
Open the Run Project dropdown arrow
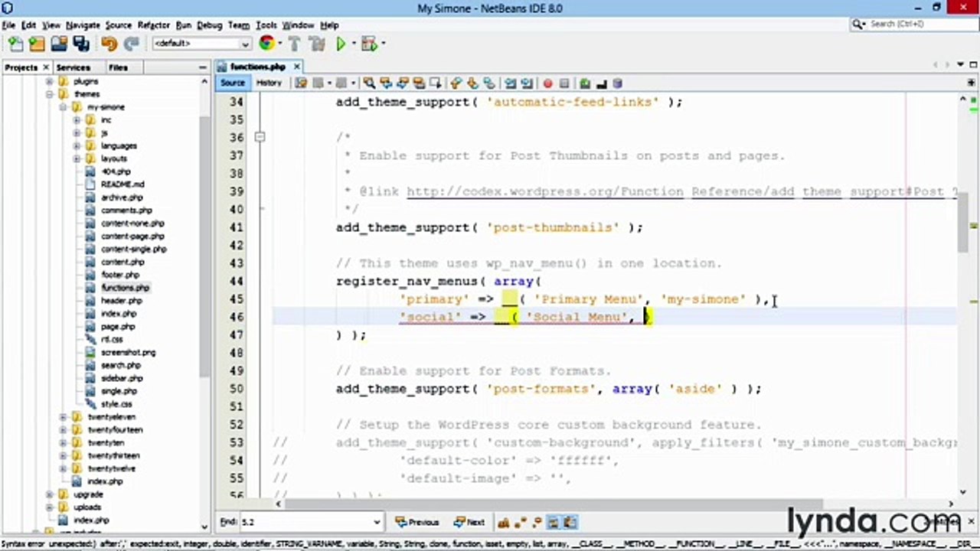click(352, 44)
